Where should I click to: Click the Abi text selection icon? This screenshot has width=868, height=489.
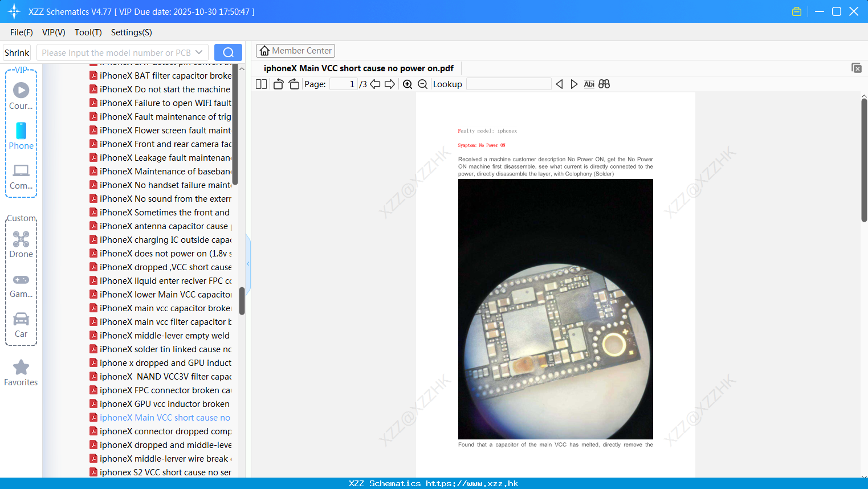tap(589, 84)
